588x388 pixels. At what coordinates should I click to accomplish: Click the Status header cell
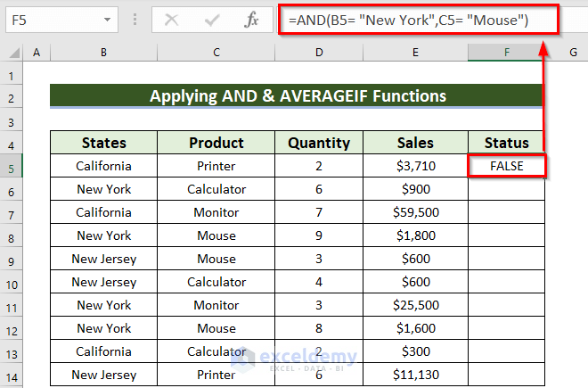point(506,143)
